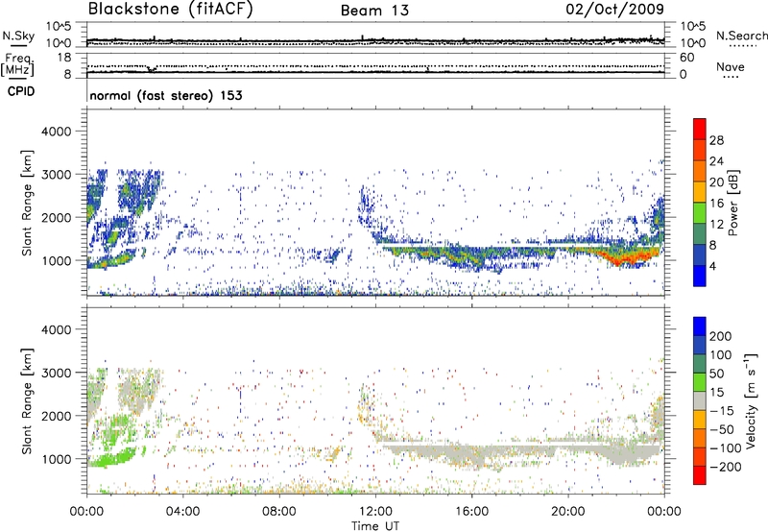Click the 2000 tick on the velocity panel axis

tap(57, 416)
